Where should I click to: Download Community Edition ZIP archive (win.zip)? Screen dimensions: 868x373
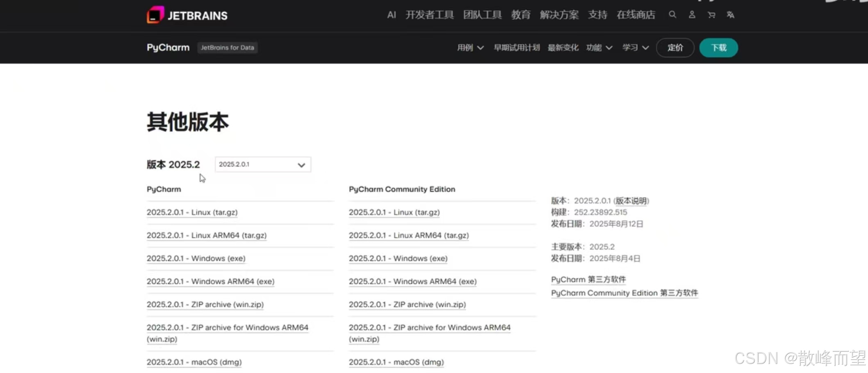tap(408, 304)
